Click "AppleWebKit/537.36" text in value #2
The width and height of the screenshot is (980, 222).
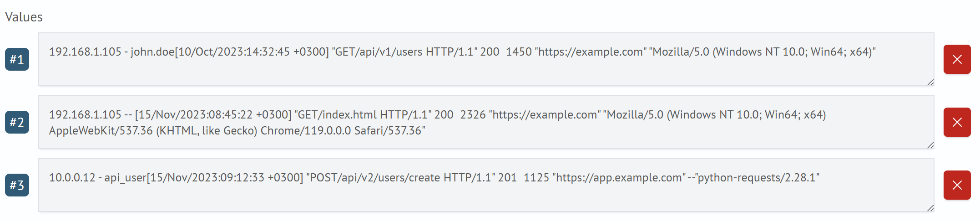tap(101, 131)
